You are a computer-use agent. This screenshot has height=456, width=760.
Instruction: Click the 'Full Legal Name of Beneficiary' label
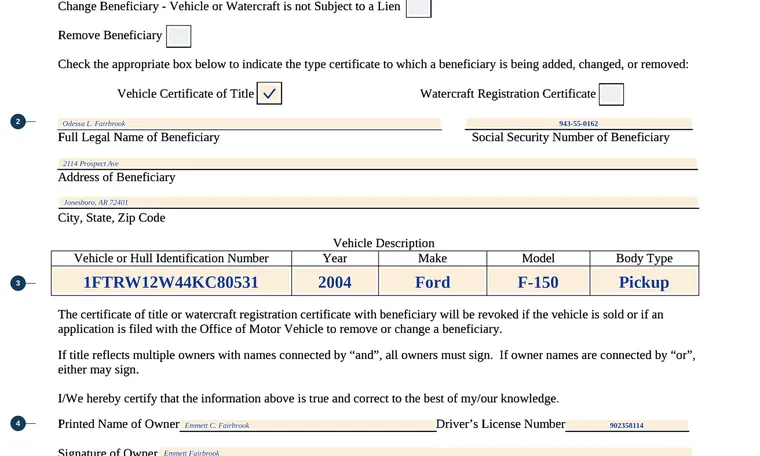point(139,137)
